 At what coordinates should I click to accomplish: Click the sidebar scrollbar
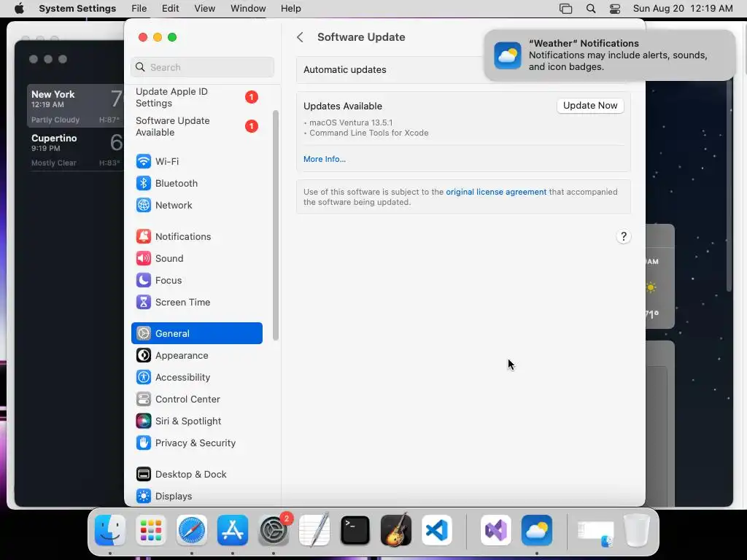(275, 225)
